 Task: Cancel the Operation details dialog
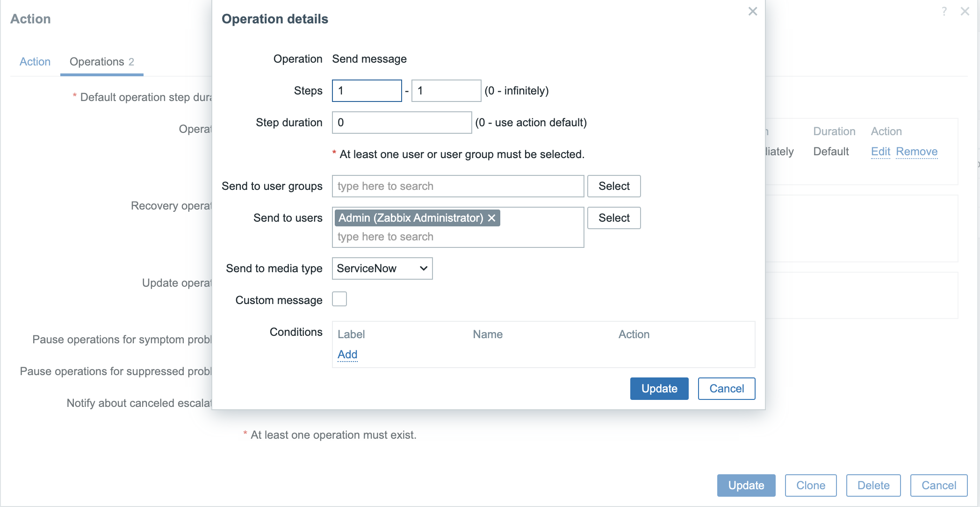click(x=726, y=389)
